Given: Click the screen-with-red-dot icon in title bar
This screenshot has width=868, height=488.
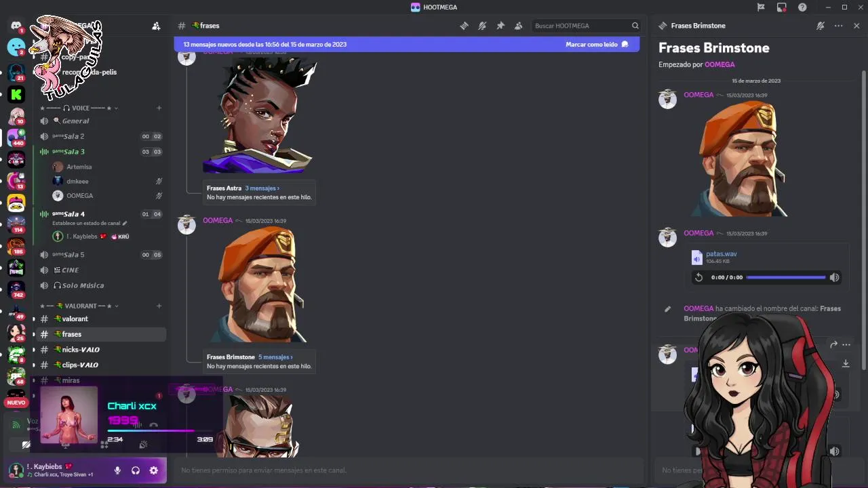Looking at the screenshot, I should (782, 7).
